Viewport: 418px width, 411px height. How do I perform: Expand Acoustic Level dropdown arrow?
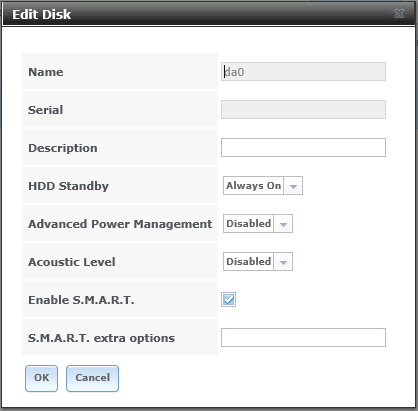283,262
